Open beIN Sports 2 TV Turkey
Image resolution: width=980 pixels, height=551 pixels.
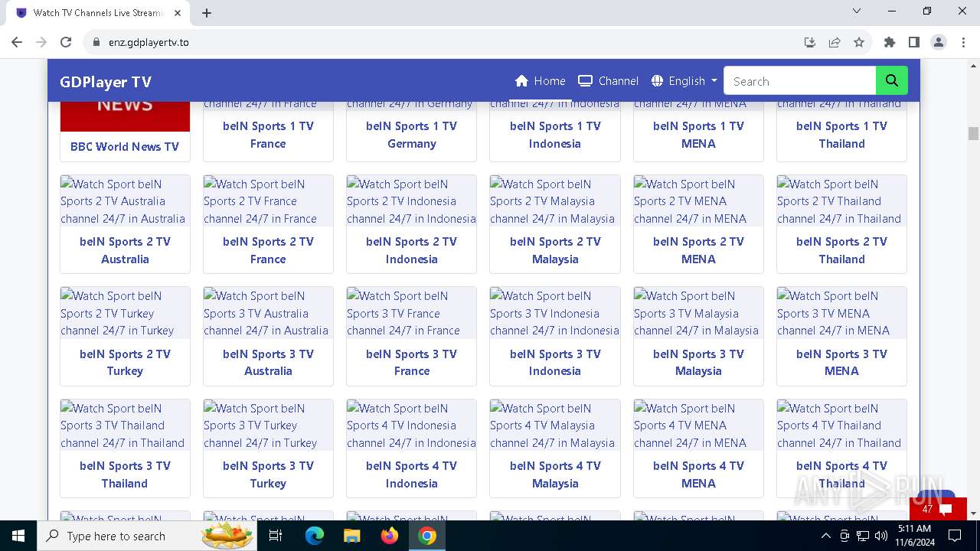125,362
